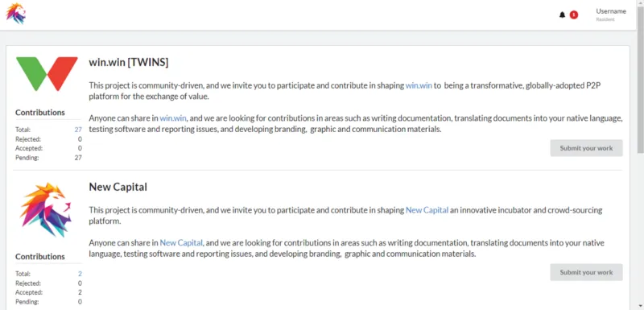Open the win.win [TWINS] project title

[x=129, y=63]
